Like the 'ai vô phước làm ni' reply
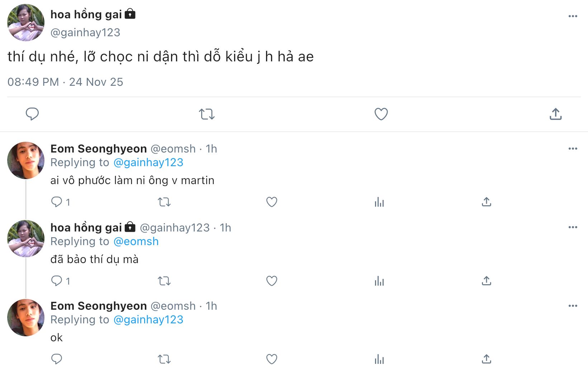The image size is (588, 370). pyautogui.click(x=271, y=202)
